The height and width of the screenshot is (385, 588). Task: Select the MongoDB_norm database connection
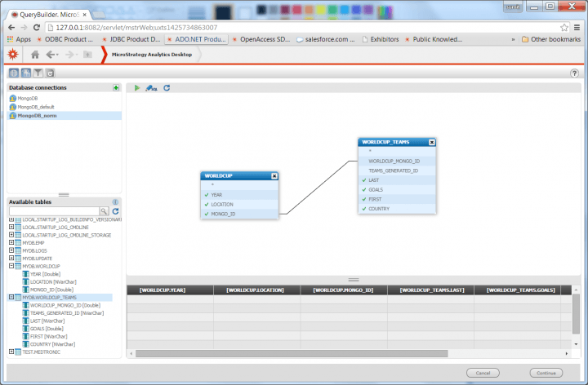click(65, 116)
